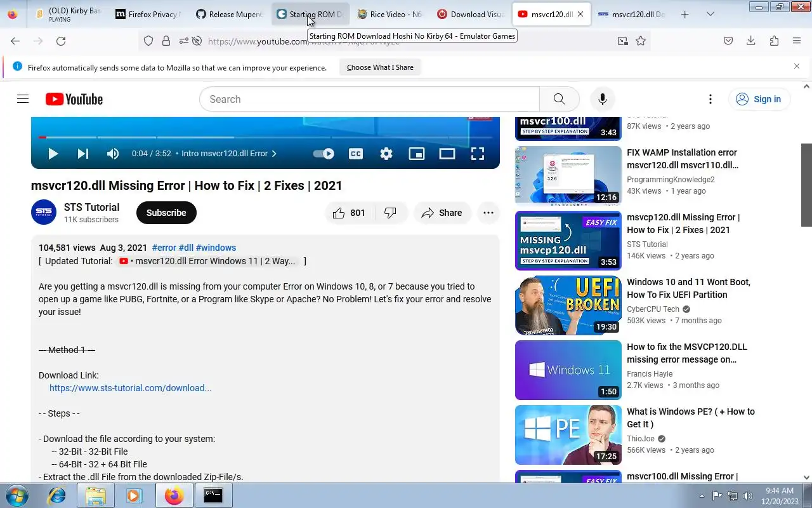This screenshot has width=812, height=508.
Task: Go back in Firefox
Action: [15, 41]
